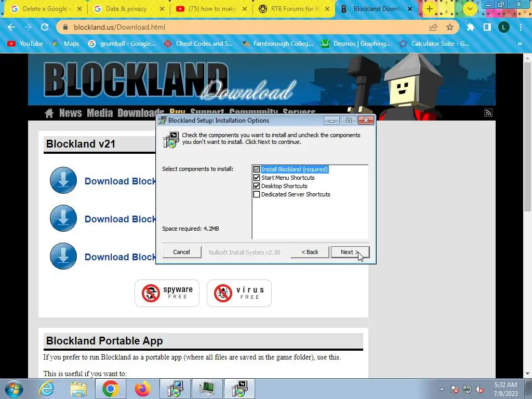Open the grumball Google bookmark
Screen dimensions: 532x399
click(122, 44)
